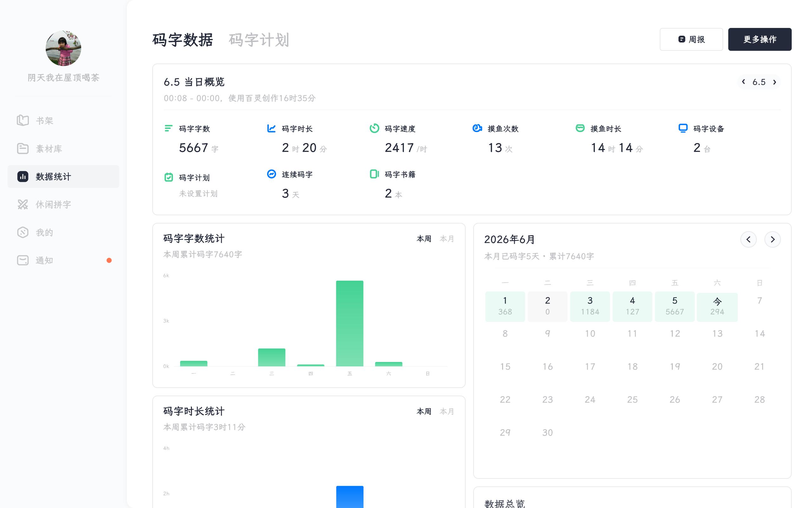The image size is (812, 508).
Task: Click 本周累计码字7640字 text
Action: (x=203, y=254)
